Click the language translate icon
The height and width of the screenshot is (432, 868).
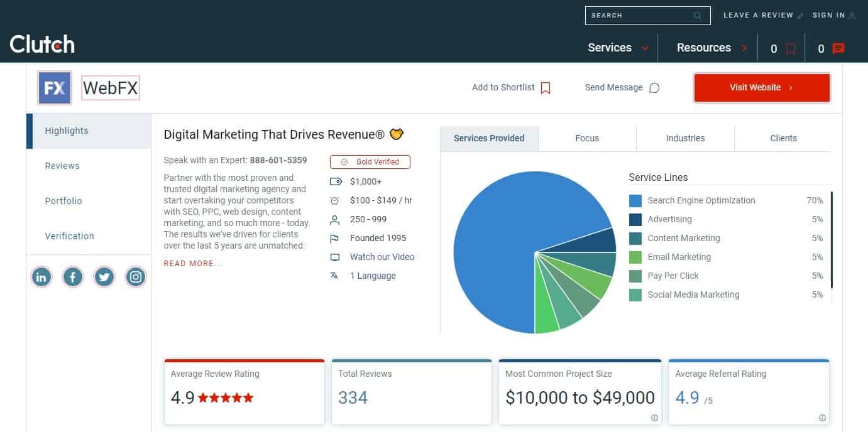click(x=335, y=276)
